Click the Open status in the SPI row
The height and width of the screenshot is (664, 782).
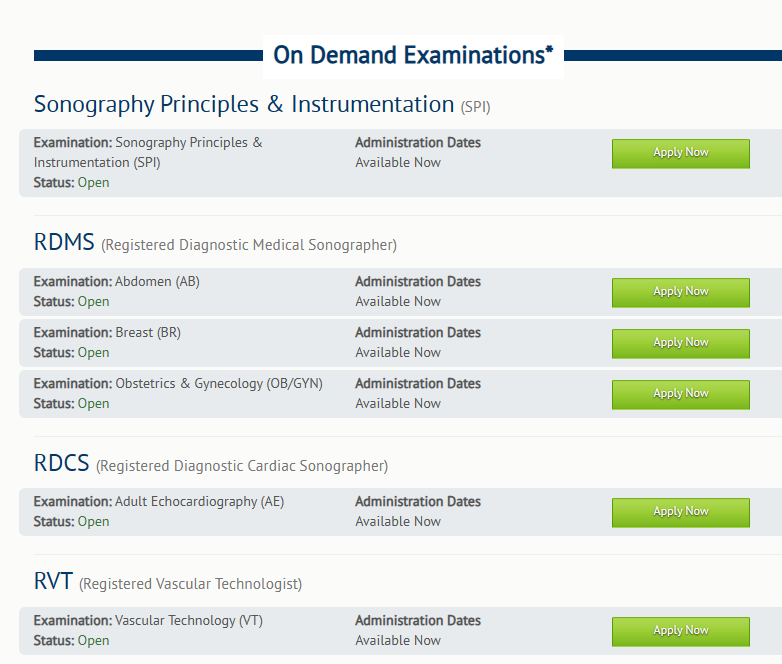coord(93,183)
